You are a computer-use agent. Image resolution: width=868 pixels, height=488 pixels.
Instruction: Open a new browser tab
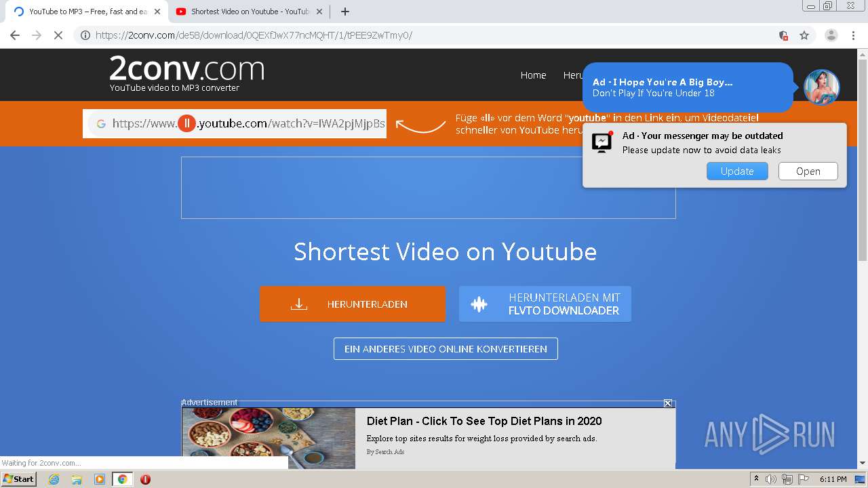(x=345, y=12)
